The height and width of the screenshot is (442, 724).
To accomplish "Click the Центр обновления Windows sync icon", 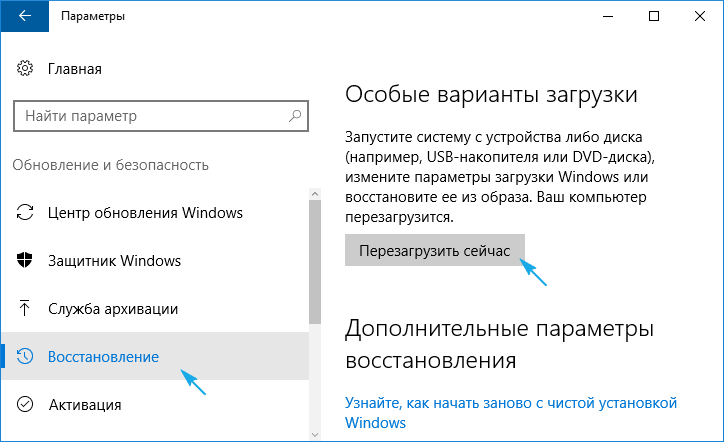I will tap(26, 213).
